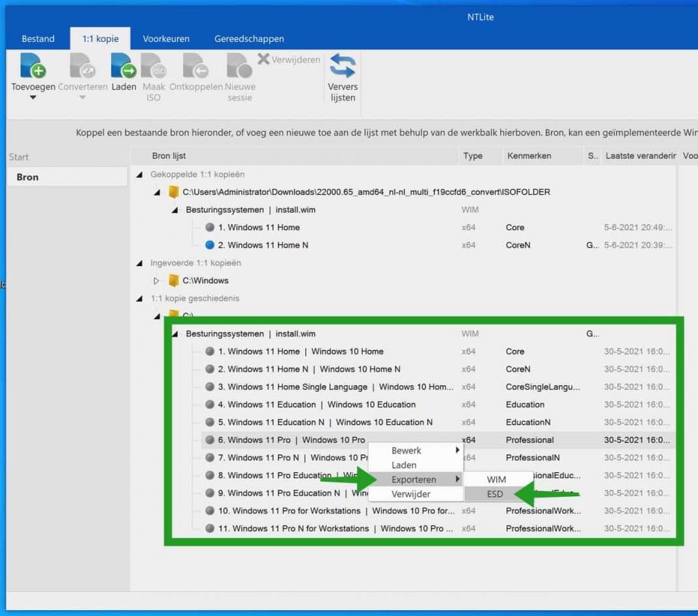698x616 pixels.
Task: Choose Verwijder in context menu
Action: pos(416,494)
